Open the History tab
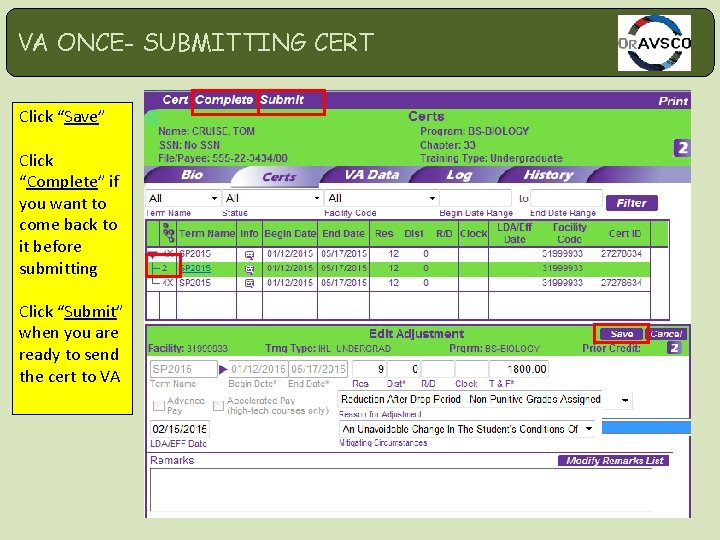The height and width of the screenshot is (540, 720). point(548,175)
